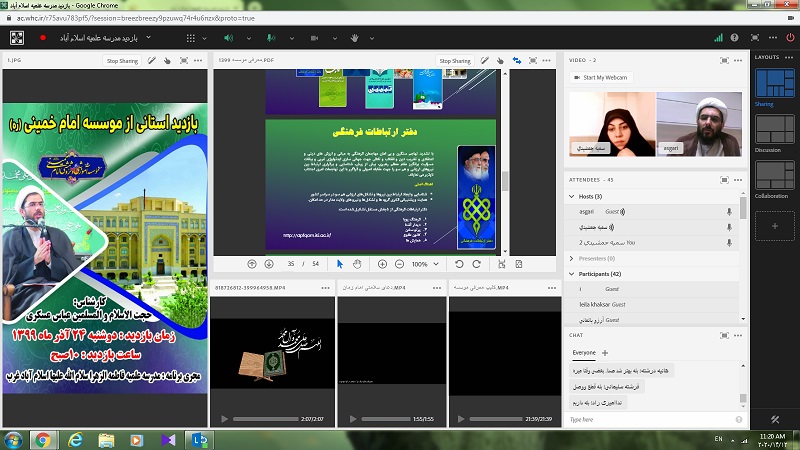Select the hand pan tool in PDF toolbar
The height and width of the screenshot is (450, 800).
[359, 264]
